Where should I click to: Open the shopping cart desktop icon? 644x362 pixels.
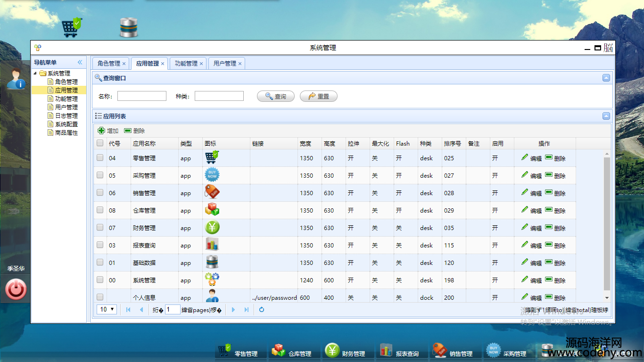point(72,28)
